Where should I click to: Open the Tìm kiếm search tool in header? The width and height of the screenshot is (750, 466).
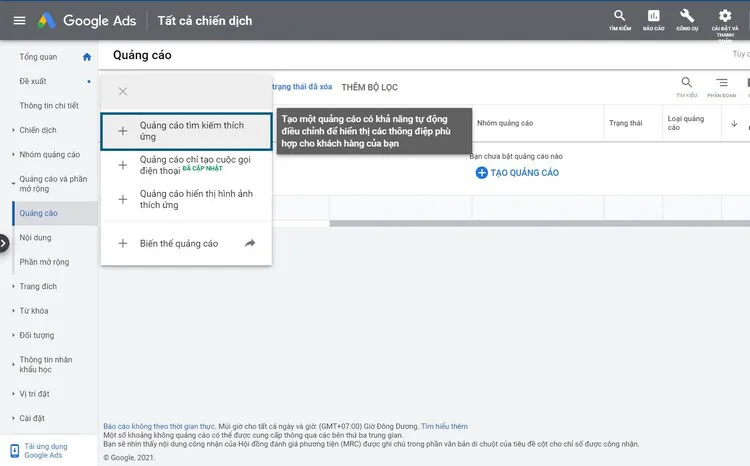[620, 20]
